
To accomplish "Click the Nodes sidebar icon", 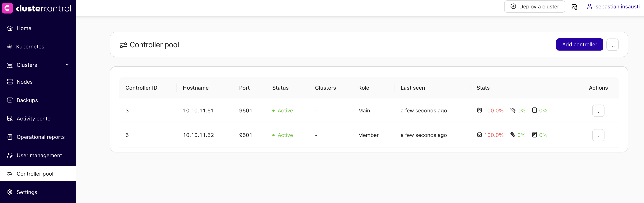I will pos(10,82).
